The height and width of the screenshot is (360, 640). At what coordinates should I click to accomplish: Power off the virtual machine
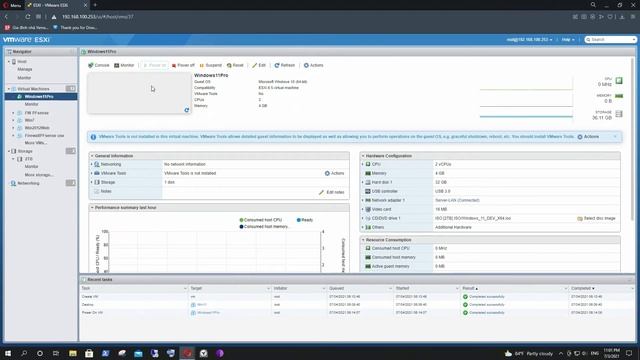click(x=183, y=65)
